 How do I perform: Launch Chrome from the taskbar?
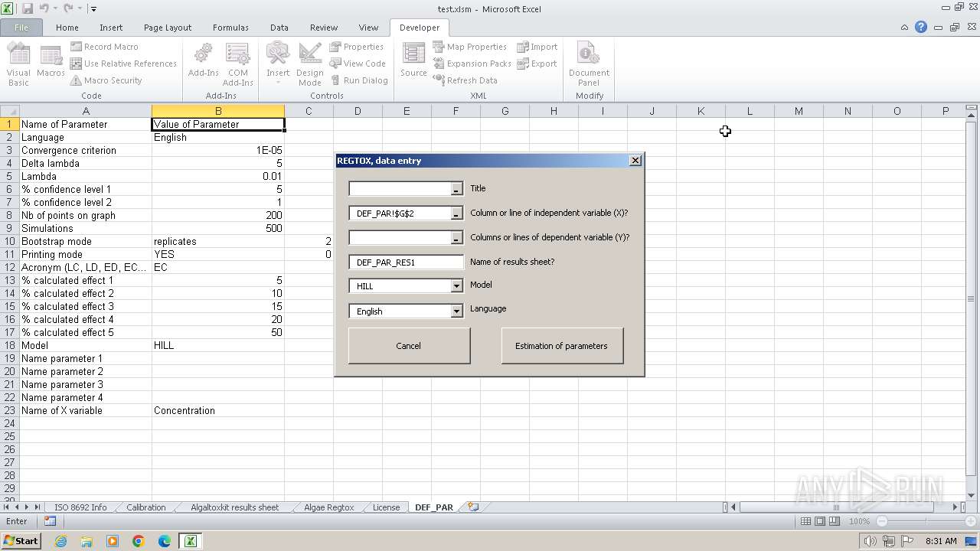tap(139, 541)
